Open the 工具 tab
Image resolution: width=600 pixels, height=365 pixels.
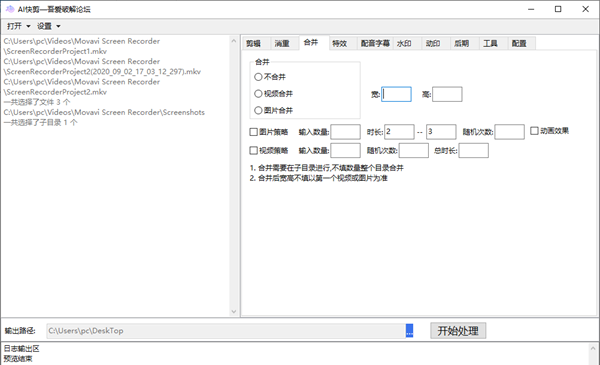coord(490,44)
